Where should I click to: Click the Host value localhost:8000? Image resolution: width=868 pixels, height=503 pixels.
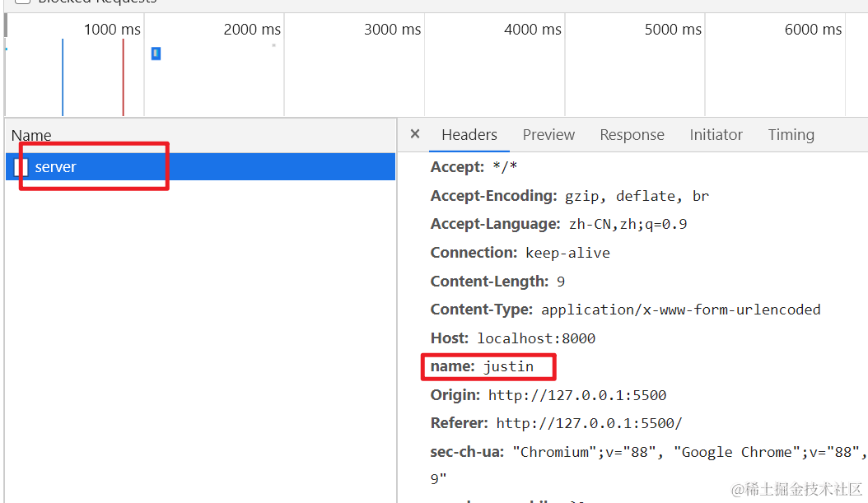click(536, 338)
